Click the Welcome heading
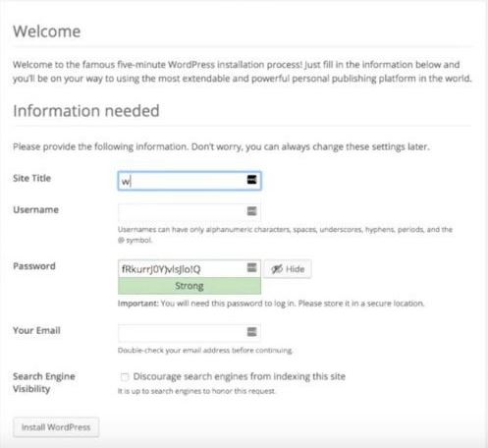488x448 pixels. pos(46,31)
